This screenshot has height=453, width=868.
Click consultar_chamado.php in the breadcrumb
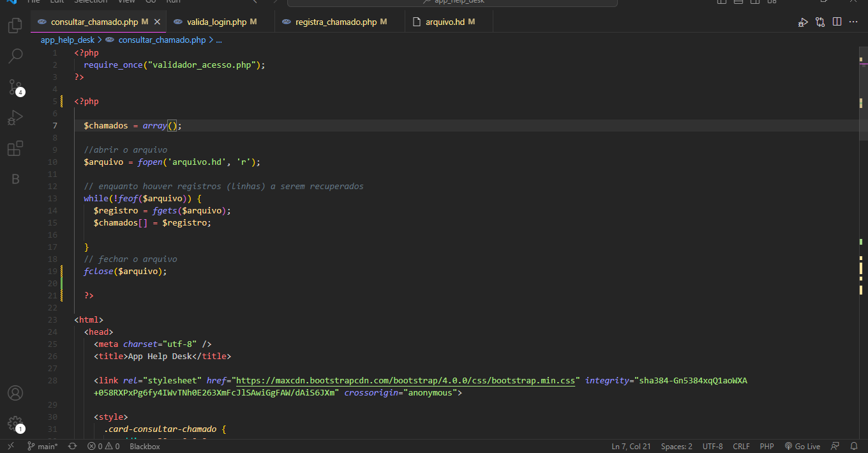(x=162, y=40)
